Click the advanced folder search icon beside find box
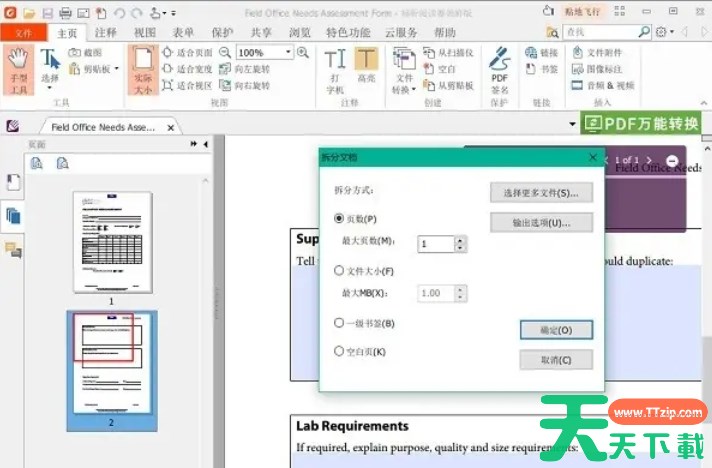 click(x=552, y=32)
